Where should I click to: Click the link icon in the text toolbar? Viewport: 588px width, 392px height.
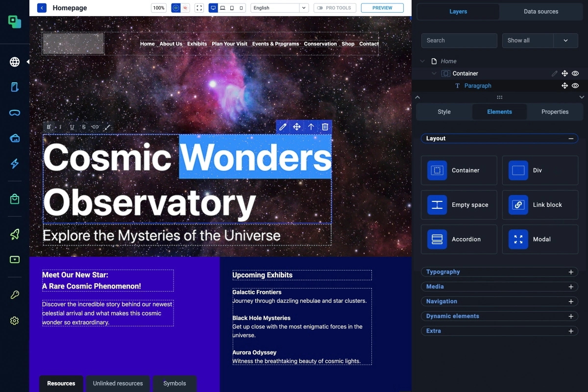95,127
